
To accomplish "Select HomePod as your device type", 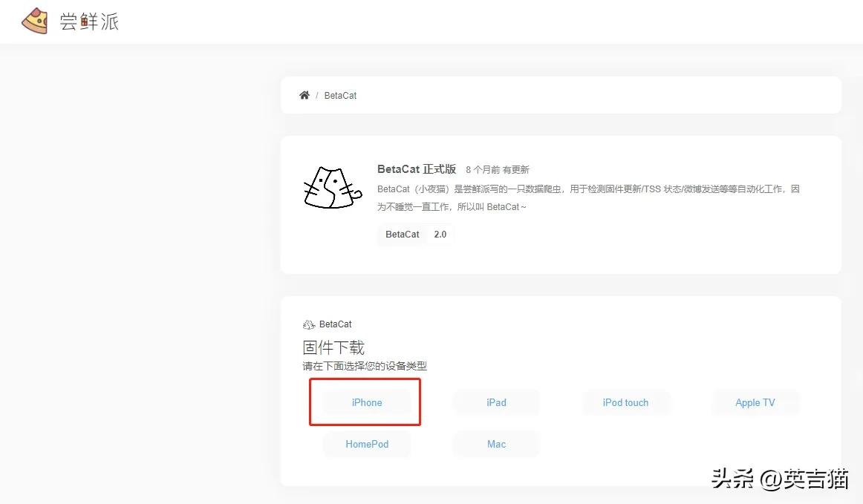I will 366,444.
